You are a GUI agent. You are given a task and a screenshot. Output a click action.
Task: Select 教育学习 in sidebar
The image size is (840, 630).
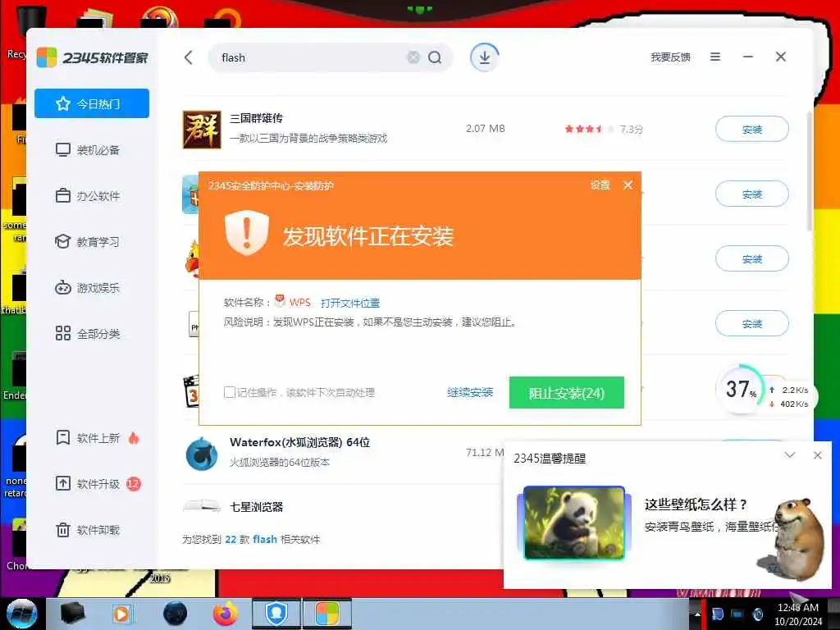(92, 242)
